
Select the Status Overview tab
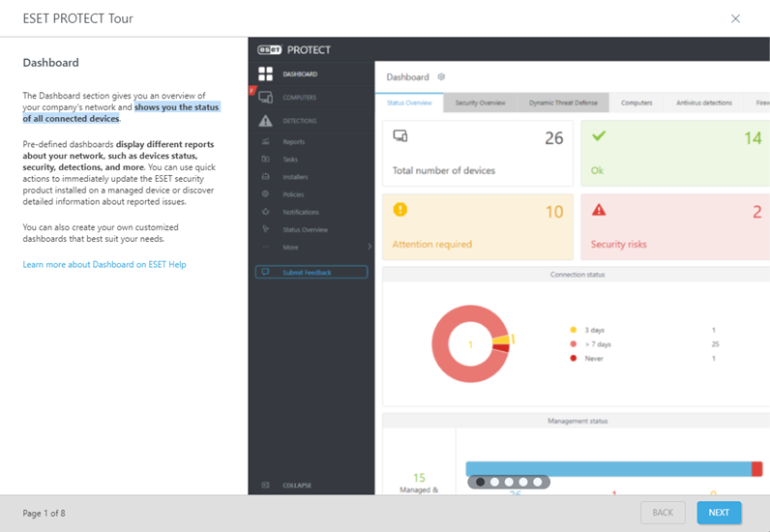(409, 103)
